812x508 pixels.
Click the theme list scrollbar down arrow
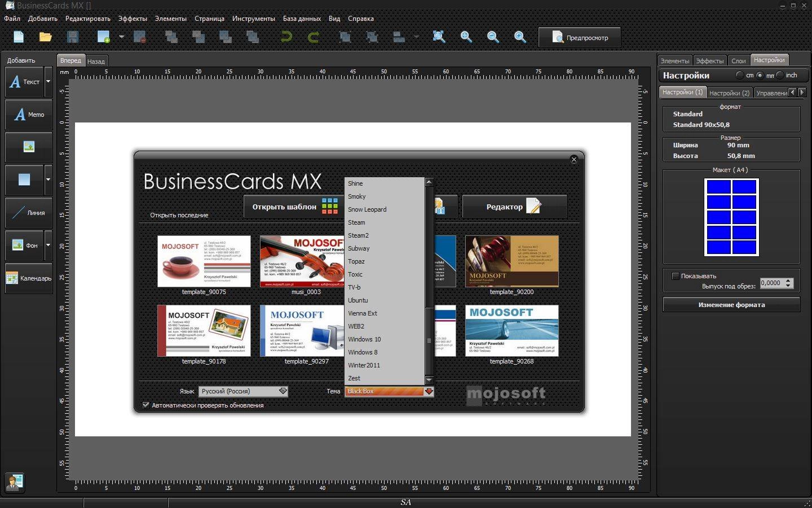click(429, 379)
